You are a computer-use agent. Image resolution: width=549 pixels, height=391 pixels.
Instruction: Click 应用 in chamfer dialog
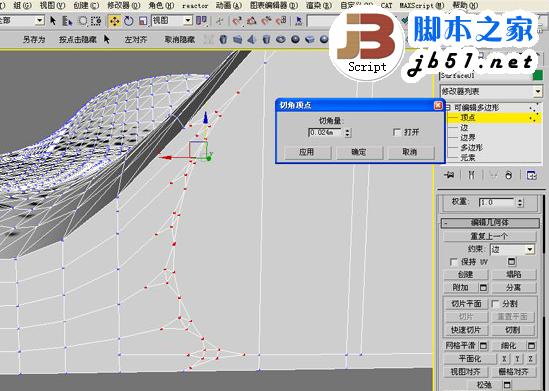click(x=307, y=152)
